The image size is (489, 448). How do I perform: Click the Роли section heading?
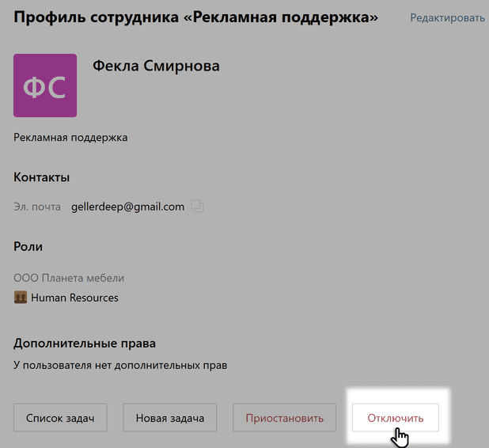click(28, 246)
